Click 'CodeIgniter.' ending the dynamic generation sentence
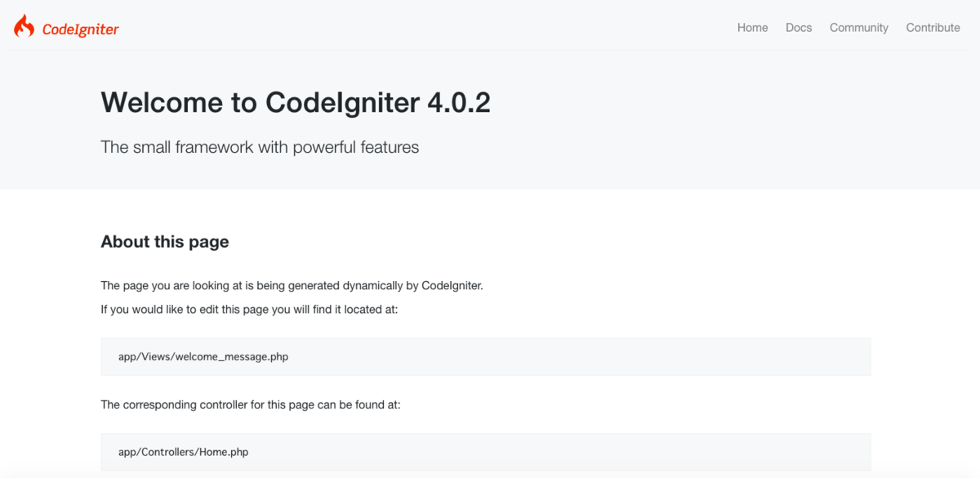 click(452, 286)
